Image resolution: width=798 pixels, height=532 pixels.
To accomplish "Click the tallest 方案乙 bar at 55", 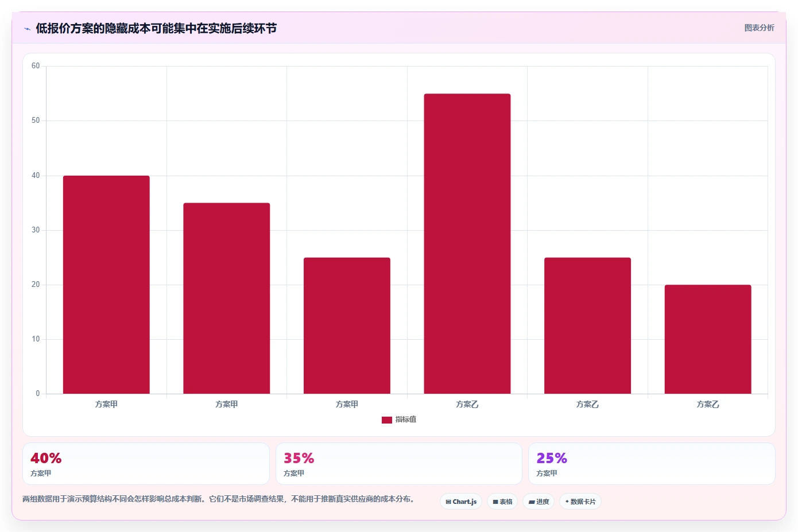I will (467, 244).
